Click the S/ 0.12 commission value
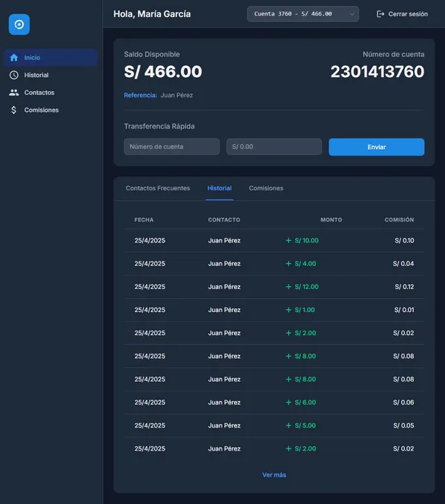Image resolution: width=445 pixels, height=504 pixels. pos(404,287)
